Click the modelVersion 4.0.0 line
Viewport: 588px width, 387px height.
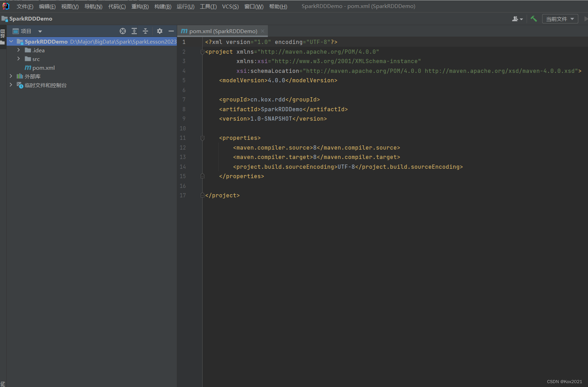pos(278,81)
